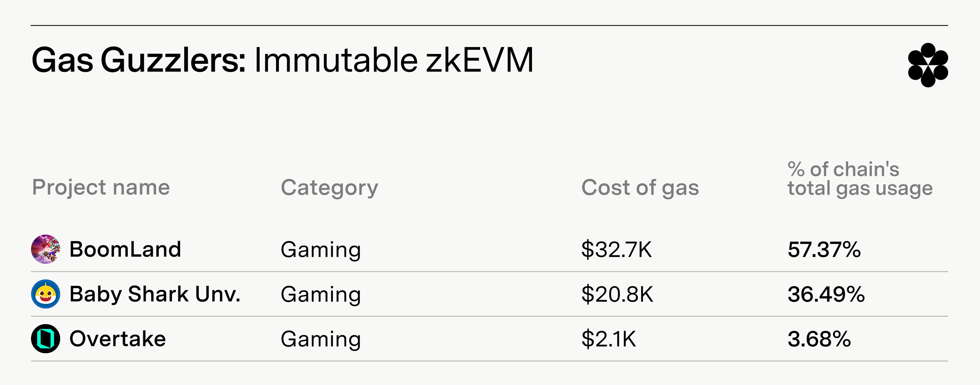This screenshot has width=980, height=385.
Task: Click the Baby Shark Unv. logo icon
Action: (46, 294)
